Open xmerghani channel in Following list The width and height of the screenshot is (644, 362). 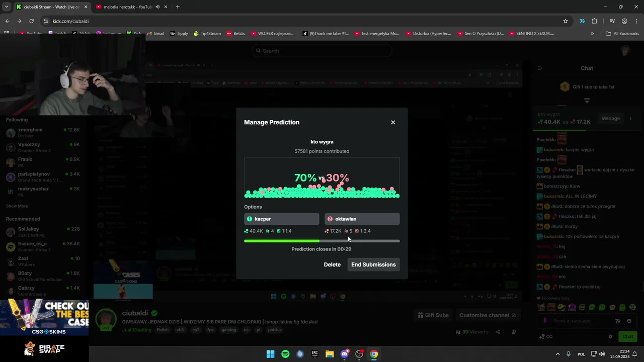[x=43, y=133]
